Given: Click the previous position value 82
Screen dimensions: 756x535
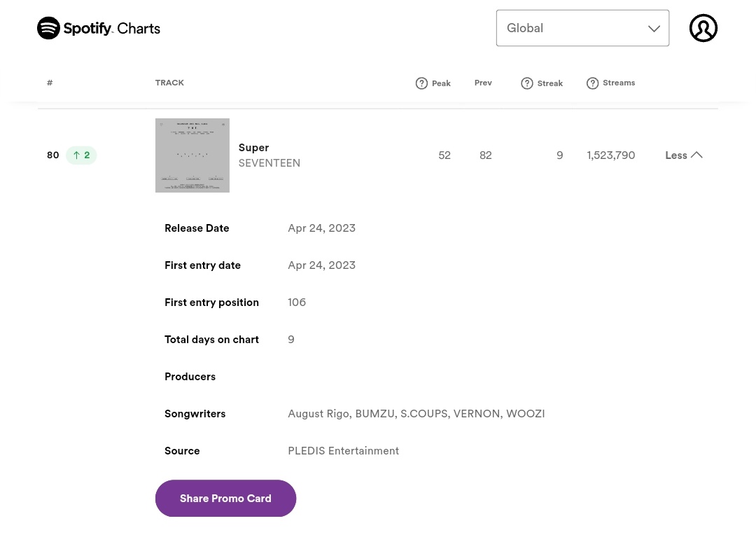Looking at the screenshot, I should tap(486, 155).
